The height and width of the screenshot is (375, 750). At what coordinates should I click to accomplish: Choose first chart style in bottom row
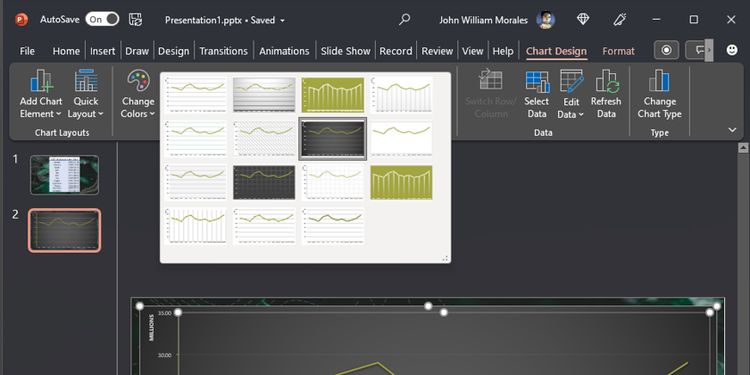(x=196, y=226)
